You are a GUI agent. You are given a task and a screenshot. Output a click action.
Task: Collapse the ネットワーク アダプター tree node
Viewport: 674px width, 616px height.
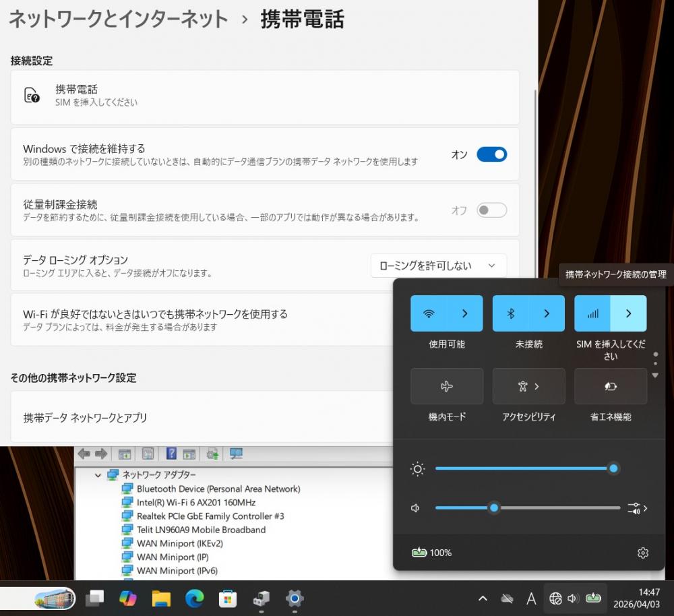click(x=98, y=475)
